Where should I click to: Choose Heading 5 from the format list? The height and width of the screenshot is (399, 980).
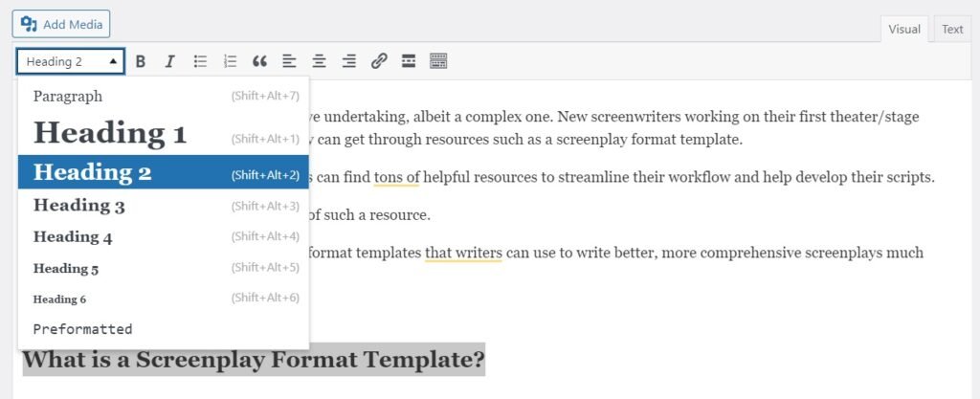tap(163, 269)
